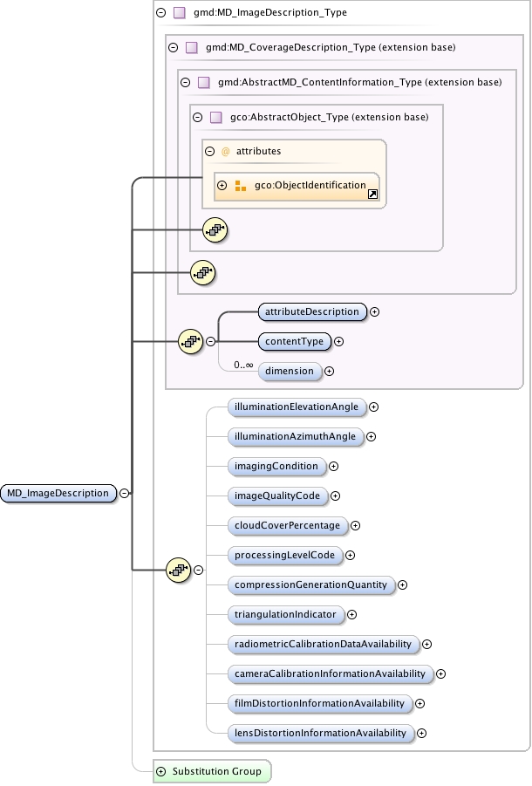Image resolution: width=532 pixels, height=786 pixels.
Task: Select illuminationElevationAngle element
Action: (297, 407)
